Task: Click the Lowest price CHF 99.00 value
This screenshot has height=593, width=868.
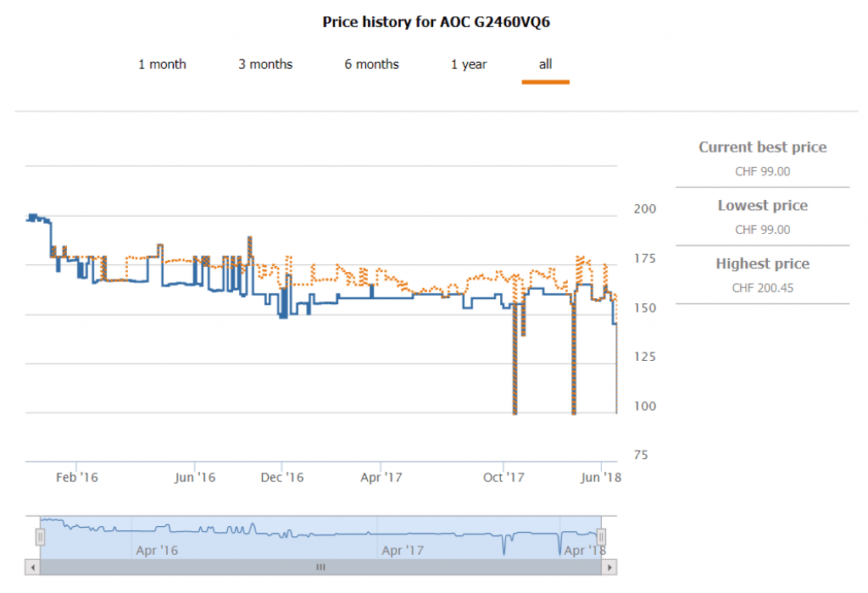Action: (x=762, y=230)
